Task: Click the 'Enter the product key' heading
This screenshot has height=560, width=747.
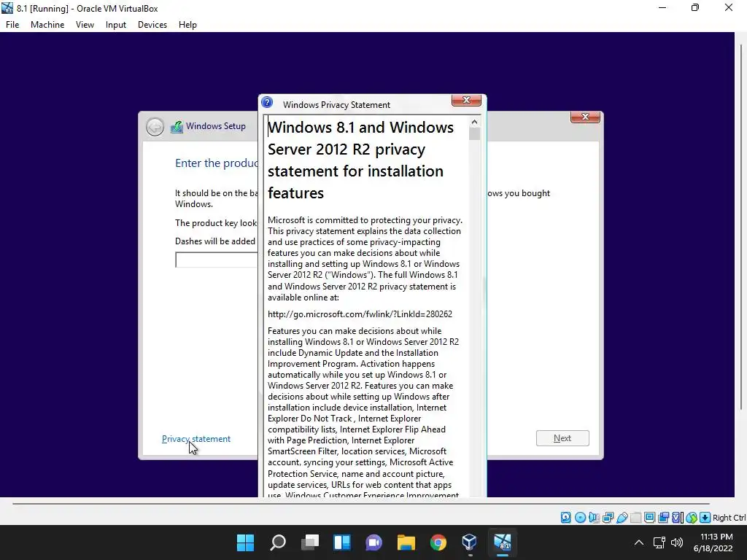Action: click(x=217, y=163)
